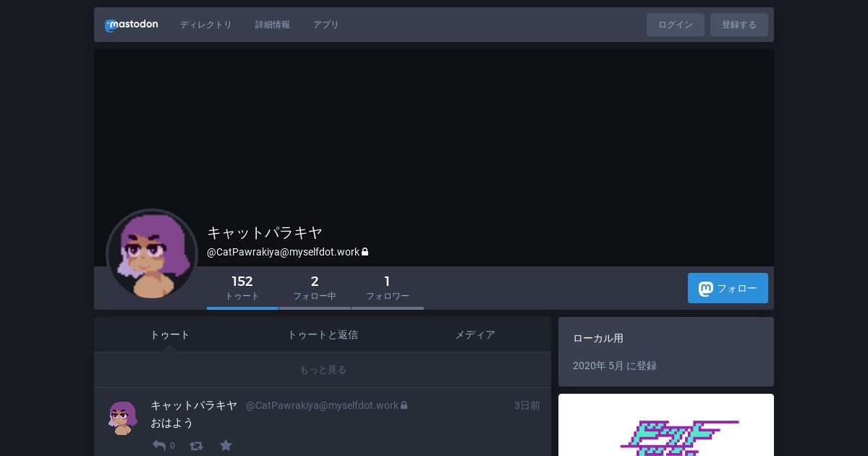Click the ローカル用 bio text
The image size is (868, 456).
click(598, 338)
